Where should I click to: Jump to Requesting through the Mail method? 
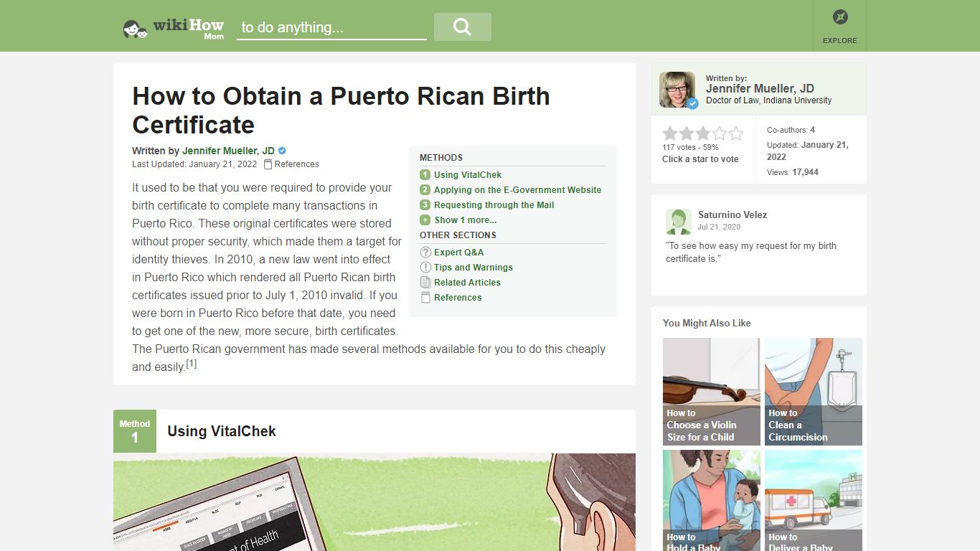coord(494,205)
